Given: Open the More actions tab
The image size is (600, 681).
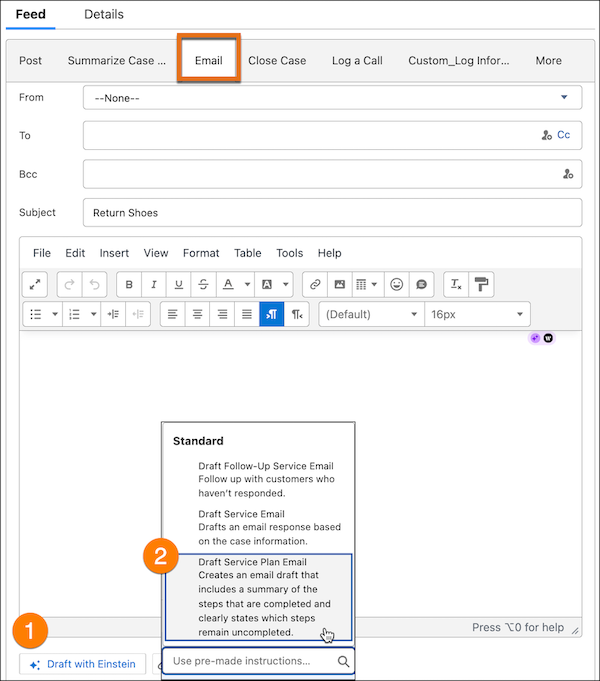Looking at the screenshot, I should pyautogui.click(x=548, y=61).
